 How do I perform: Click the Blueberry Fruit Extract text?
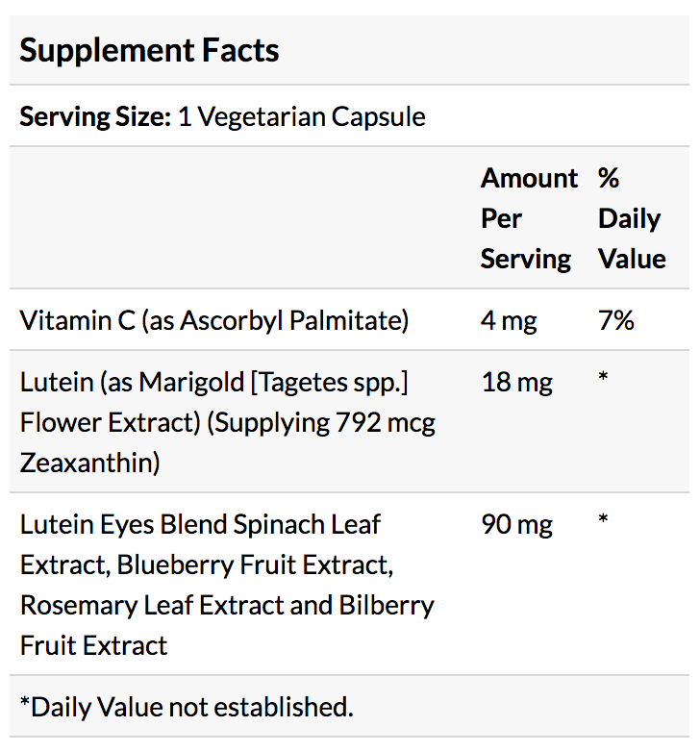click(x=255, y=564)
